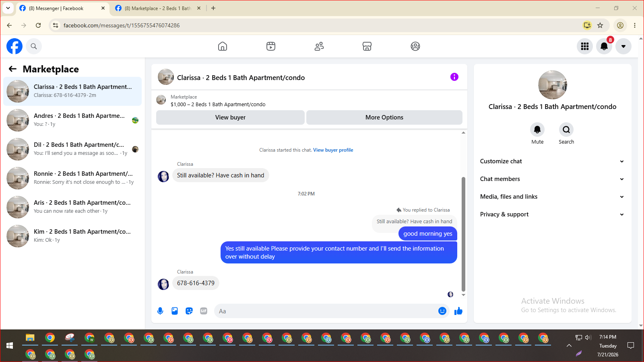Viewport: 644px width, 362px height.
Task: Expand the Chat members section
Action: tap(552, 179)
